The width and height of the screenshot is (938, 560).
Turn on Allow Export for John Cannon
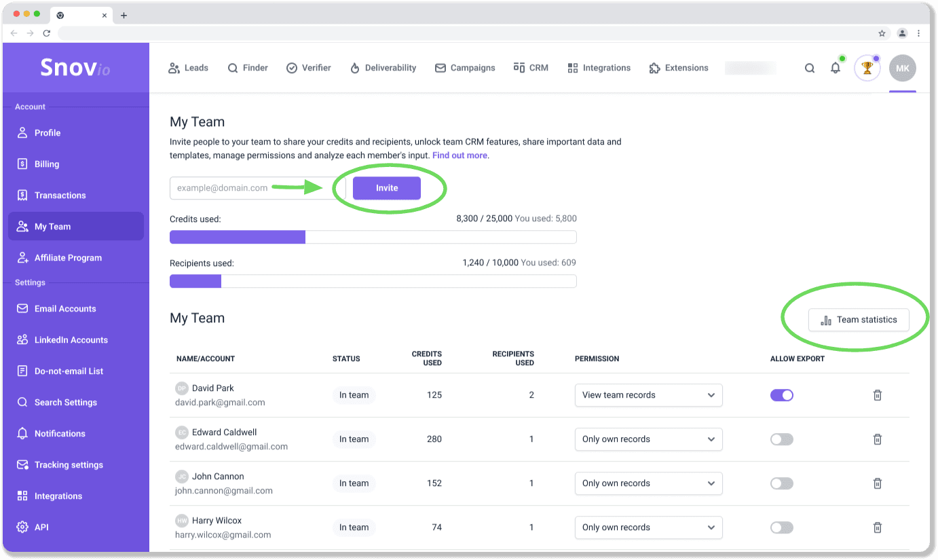781,483
